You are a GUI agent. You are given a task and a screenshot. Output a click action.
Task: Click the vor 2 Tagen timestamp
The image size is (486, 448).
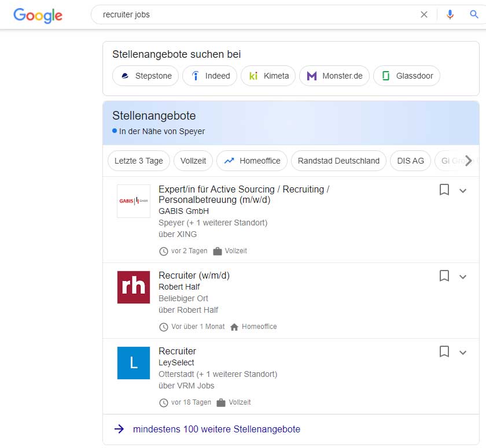(189, 251)
